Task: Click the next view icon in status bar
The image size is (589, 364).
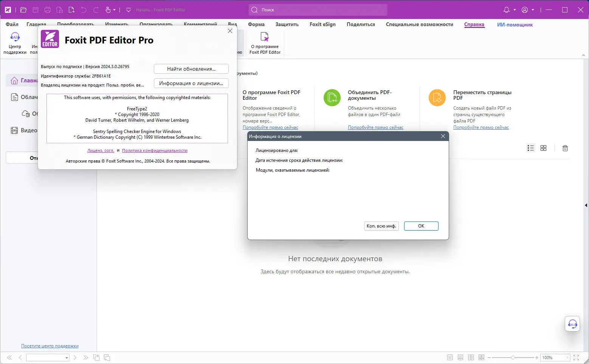Action: click(107, 358)
